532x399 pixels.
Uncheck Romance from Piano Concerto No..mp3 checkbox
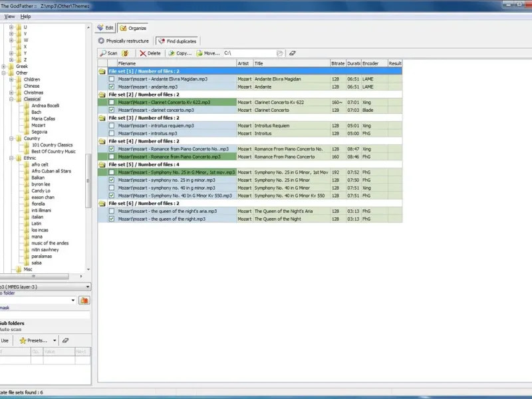112,149
